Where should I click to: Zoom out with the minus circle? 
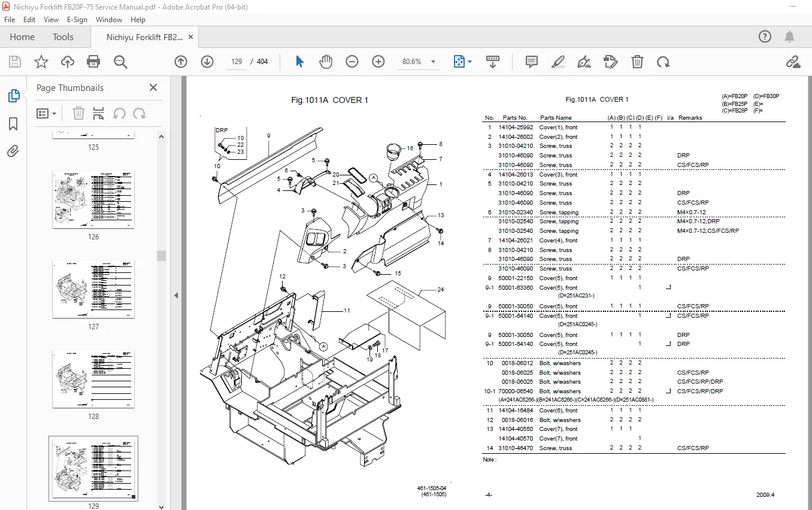pos(352,62)
